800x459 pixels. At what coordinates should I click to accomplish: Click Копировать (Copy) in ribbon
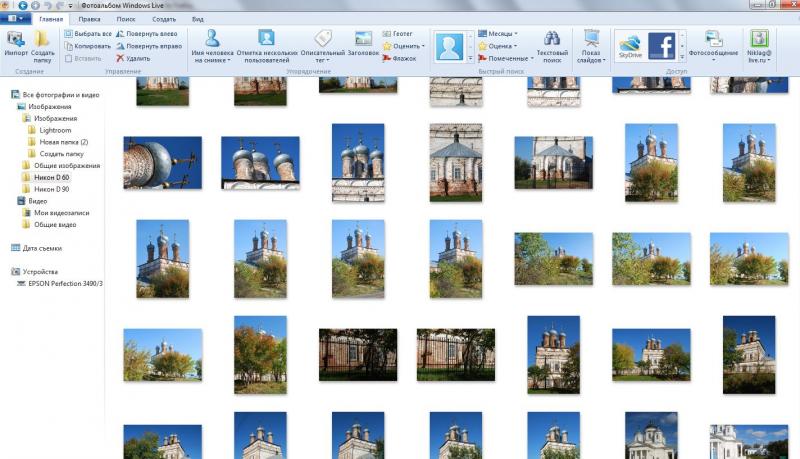87,46
